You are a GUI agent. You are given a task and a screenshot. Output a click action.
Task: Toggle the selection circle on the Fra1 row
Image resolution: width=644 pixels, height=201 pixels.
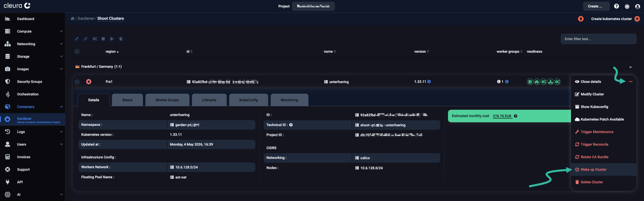click(x=77, y=82)
